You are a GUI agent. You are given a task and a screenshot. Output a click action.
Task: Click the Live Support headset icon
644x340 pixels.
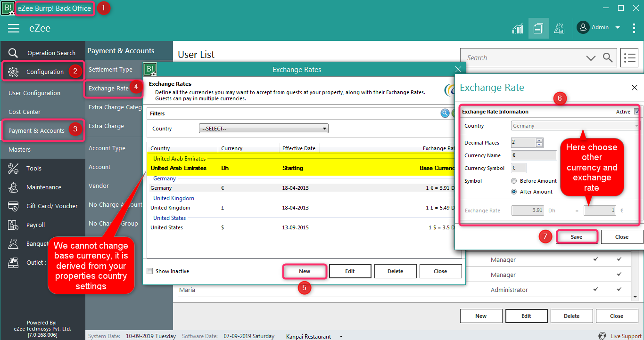tap(603, 336)
